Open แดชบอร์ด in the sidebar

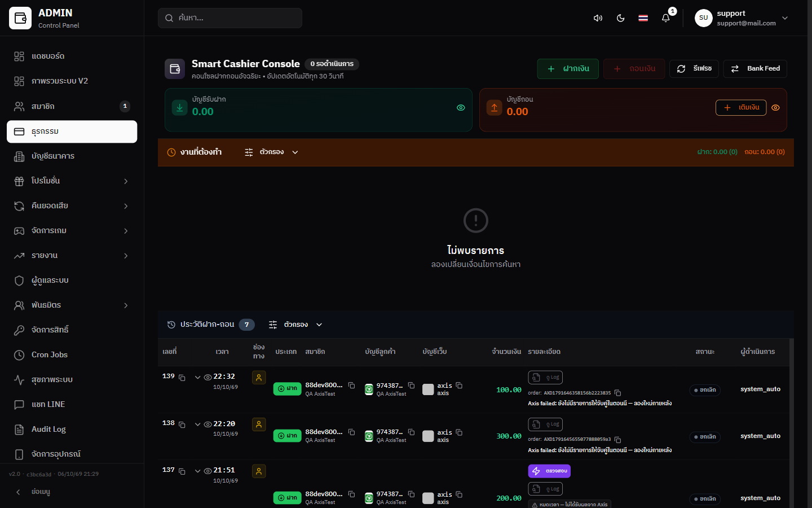pos(72,56)
